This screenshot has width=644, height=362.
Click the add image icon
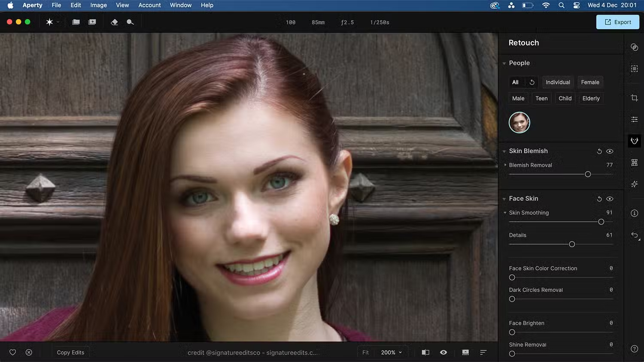click(92, 22)
